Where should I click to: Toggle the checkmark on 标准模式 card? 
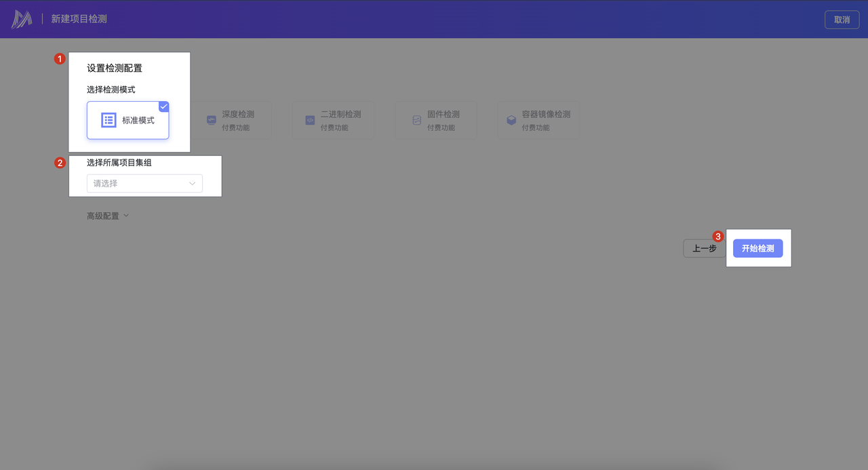coord(163,106)
